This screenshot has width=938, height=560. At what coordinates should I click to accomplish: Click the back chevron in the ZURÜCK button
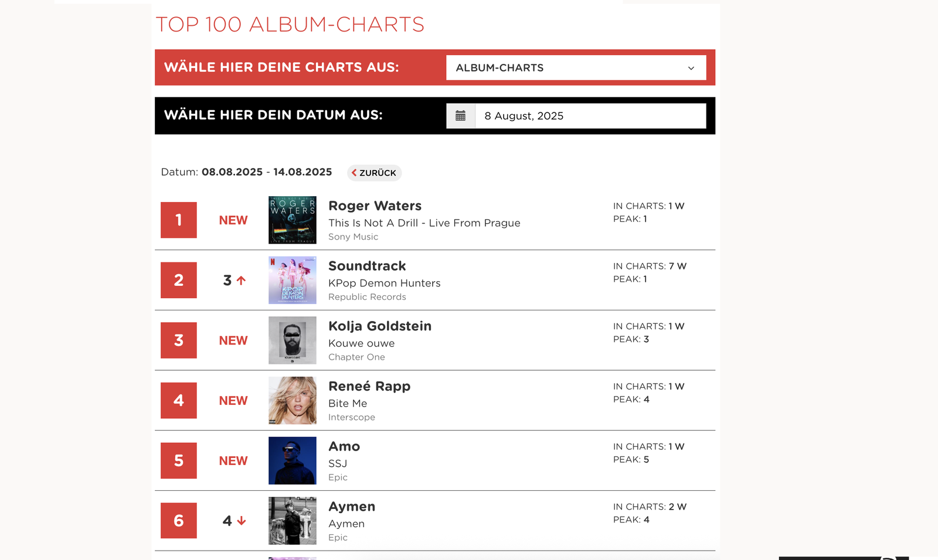(x=354, y=172)
